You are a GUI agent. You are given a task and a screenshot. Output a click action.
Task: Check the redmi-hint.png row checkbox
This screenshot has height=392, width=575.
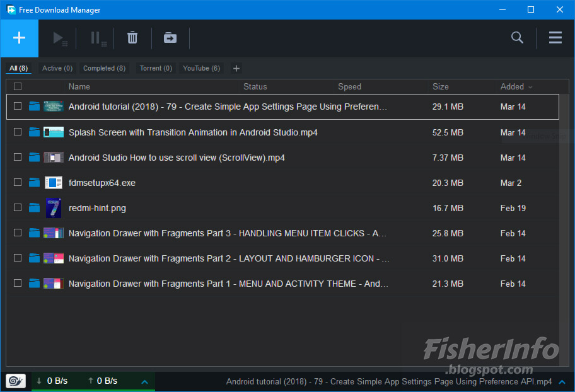click(x=18, y=207)
